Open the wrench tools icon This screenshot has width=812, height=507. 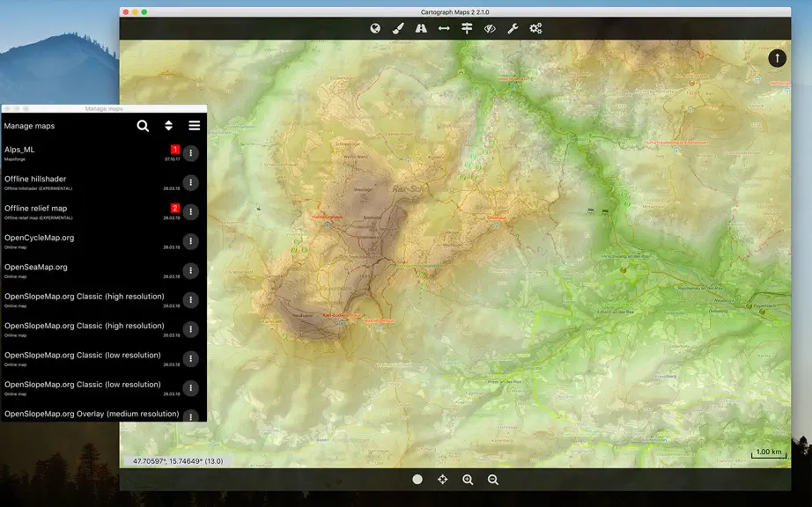coord(513,28)
